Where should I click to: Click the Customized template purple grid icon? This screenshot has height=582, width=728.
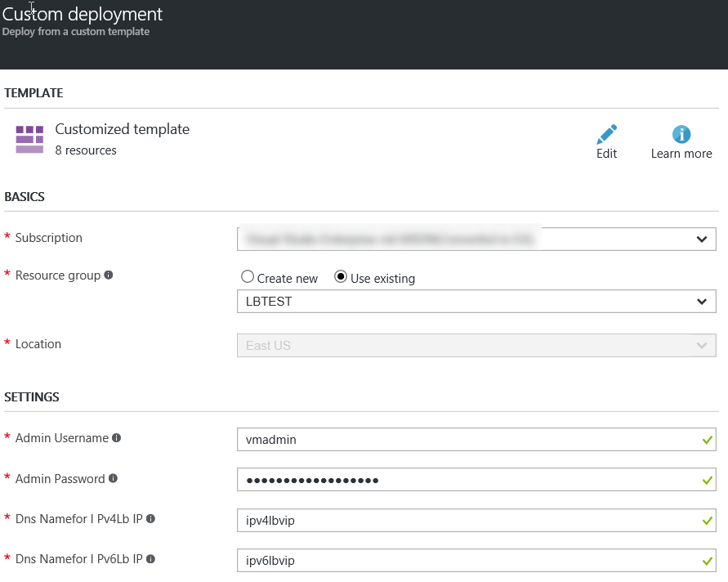pyautogui.click(x=29, y=139)
